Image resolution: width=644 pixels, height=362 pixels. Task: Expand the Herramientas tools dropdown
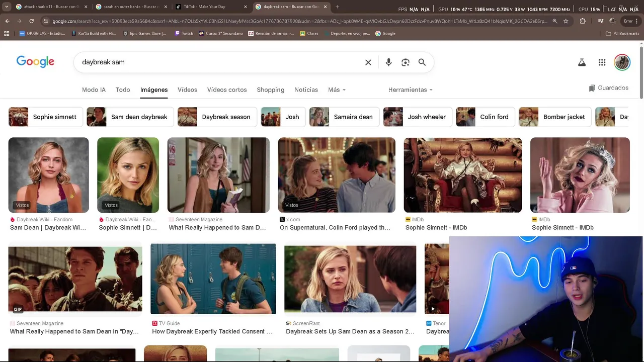pyautogui.click(x=411, y=90)
